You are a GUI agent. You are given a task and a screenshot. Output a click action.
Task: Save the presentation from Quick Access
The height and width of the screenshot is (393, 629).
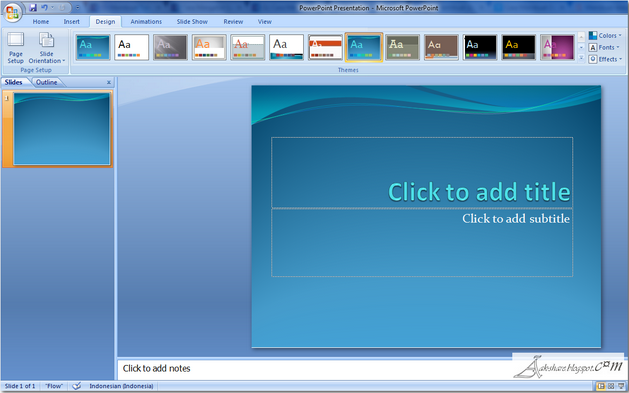33,8
